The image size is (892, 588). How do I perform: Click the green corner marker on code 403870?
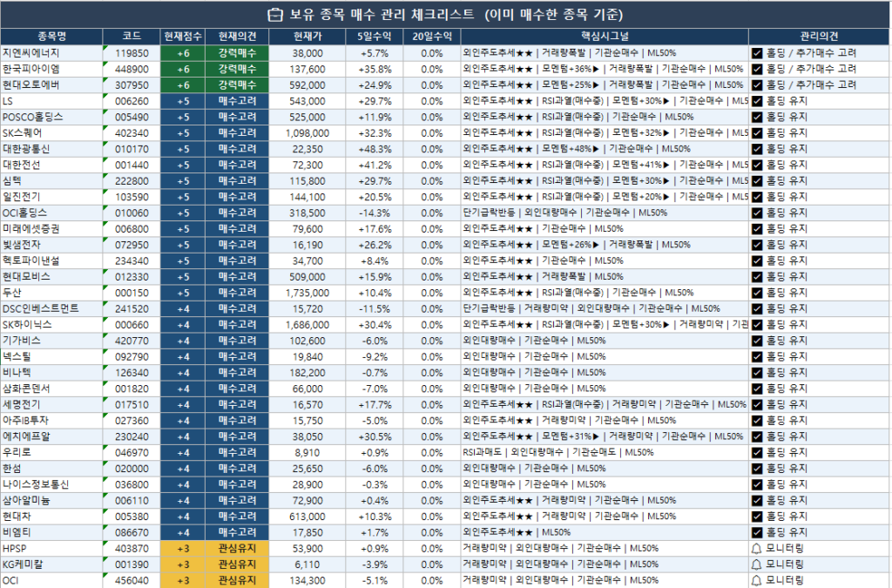pos(105,543)
